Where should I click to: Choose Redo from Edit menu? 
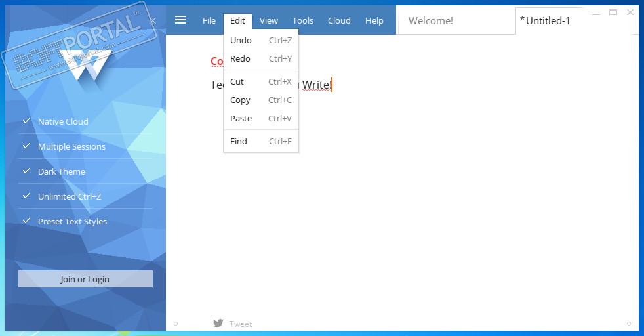click(261, 59)
